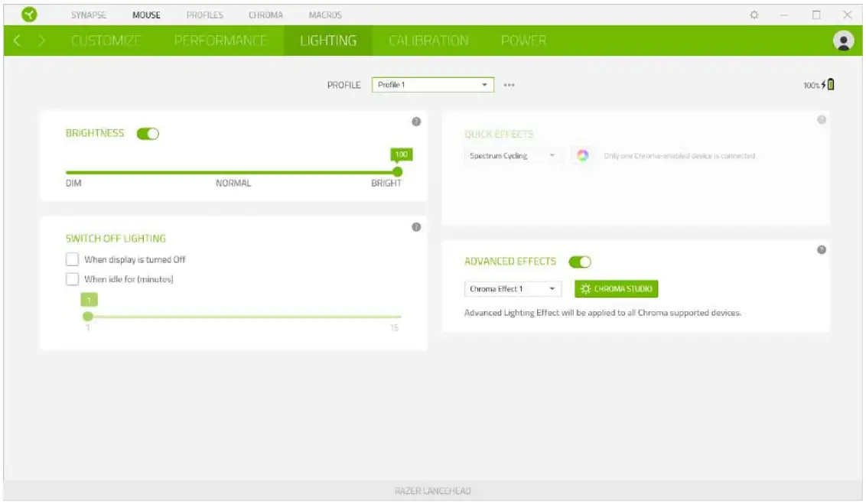This screenshot has width=866, height=504.
Task: Open help for Advanced Effects panel
Action: pos(822,250)
